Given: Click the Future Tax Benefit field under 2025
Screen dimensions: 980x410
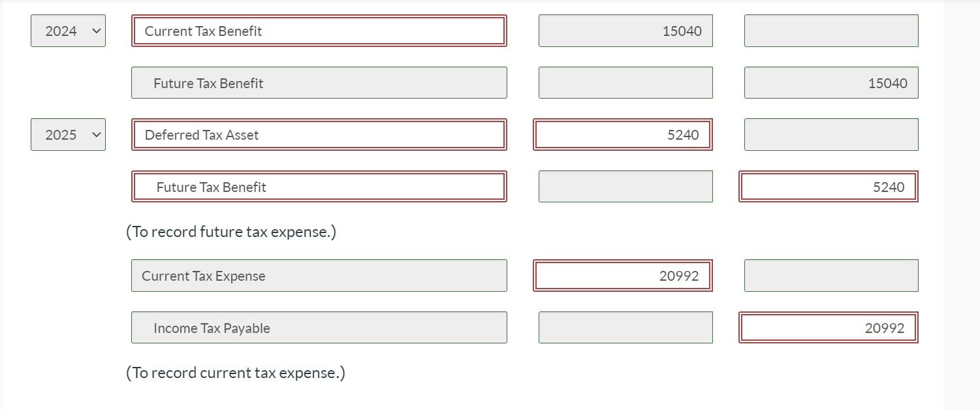Looking at the screenshot, I should click(319, 186).
